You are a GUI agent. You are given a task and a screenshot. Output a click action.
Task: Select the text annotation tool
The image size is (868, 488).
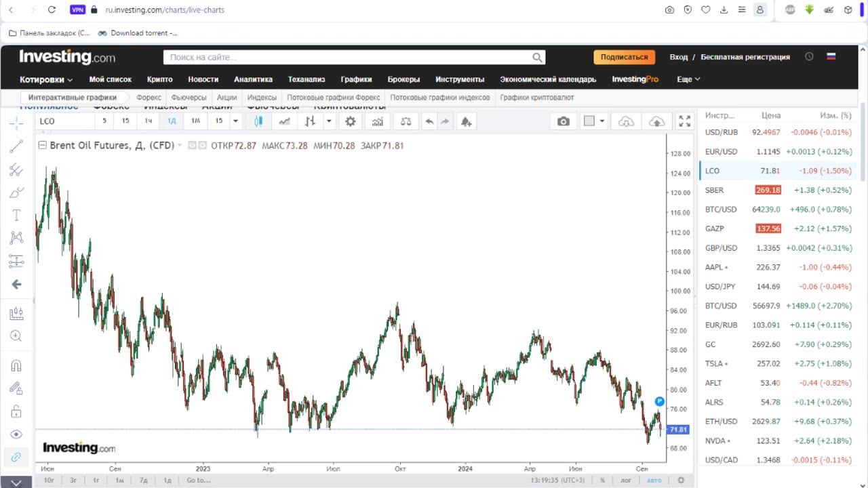point(16,216)
